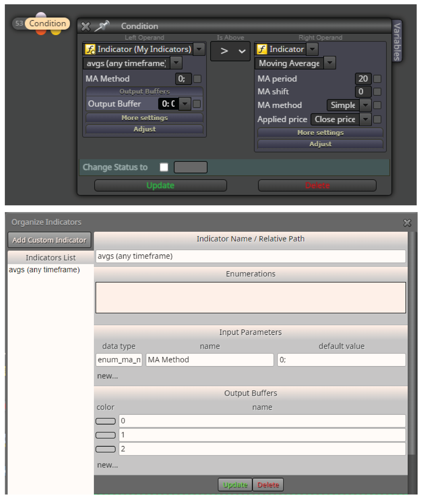
Task: Select the Condition block labeled 53
Action: (x=47, y=23)
